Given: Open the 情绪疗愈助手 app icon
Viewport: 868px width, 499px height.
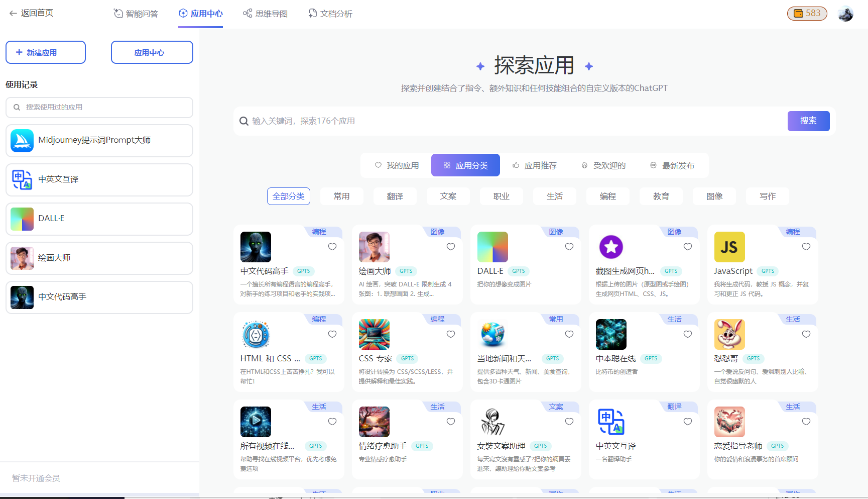Looking at the screenshot, I should coord(374,422).
